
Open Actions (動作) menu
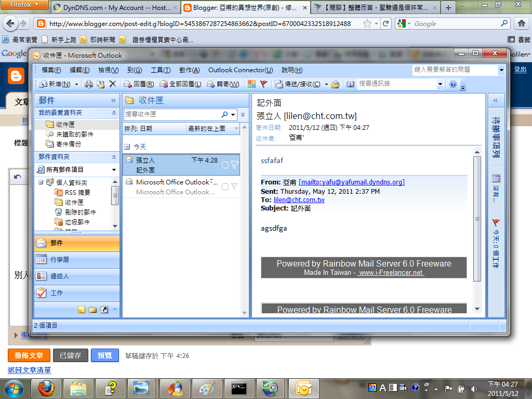189,70
